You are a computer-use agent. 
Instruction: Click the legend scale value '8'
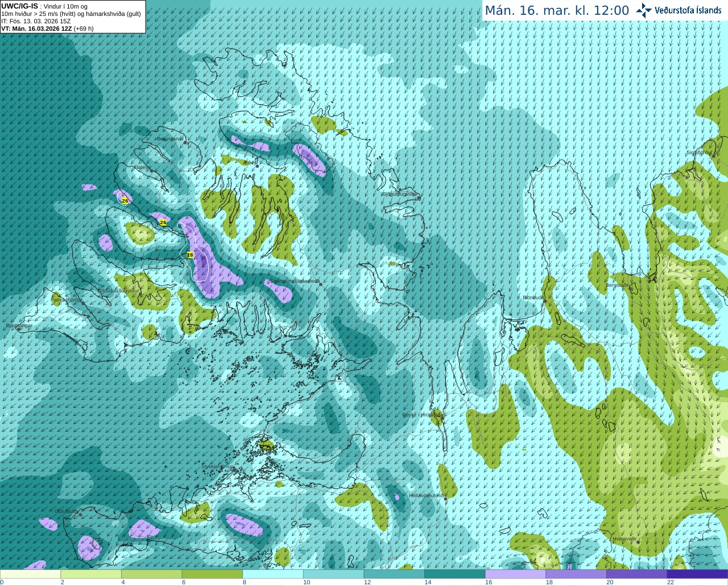click(245, 582)
